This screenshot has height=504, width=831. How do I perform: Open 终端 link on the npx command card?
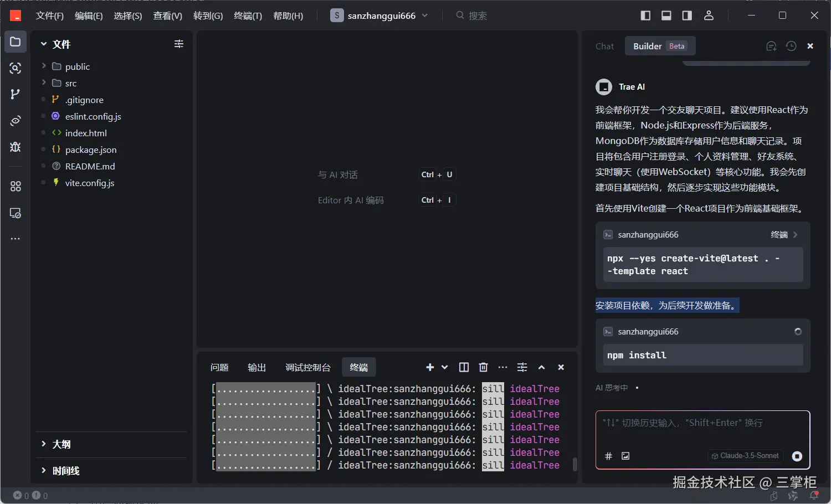[784, 235]
